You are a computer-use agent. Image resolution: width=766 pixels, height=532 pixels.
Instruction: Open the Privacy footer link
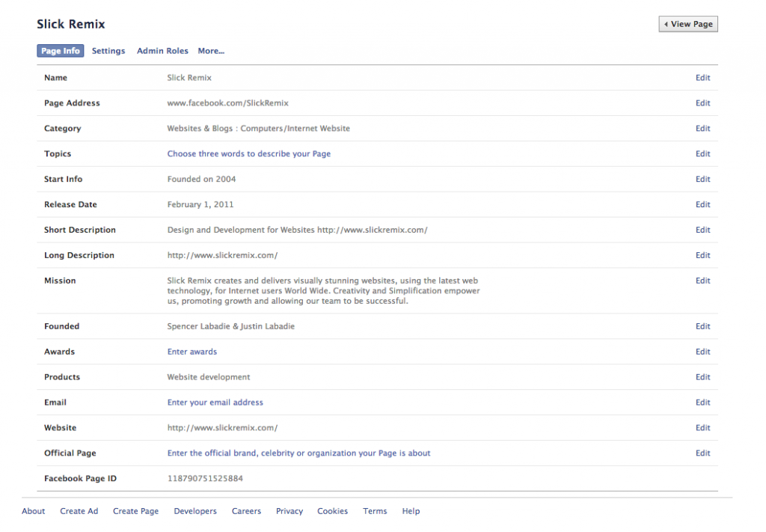pyautogui.click(x=289, y=511)
